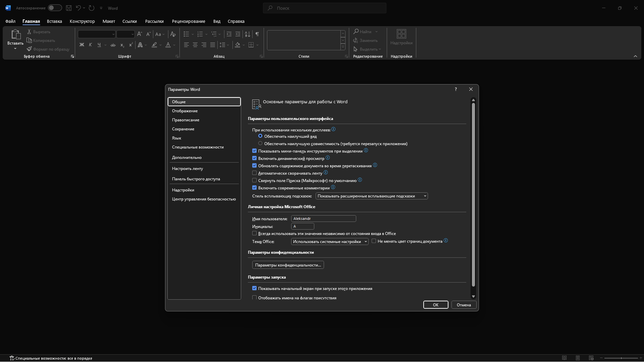644x362 pixels.
Task: Click info icon beside live preview option
Action: pos(328,158)
